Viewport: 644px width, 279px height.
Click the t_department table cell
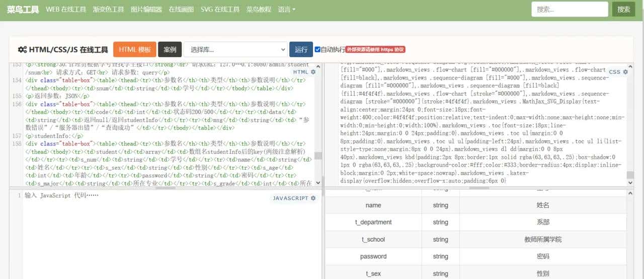tap(373, 223)
